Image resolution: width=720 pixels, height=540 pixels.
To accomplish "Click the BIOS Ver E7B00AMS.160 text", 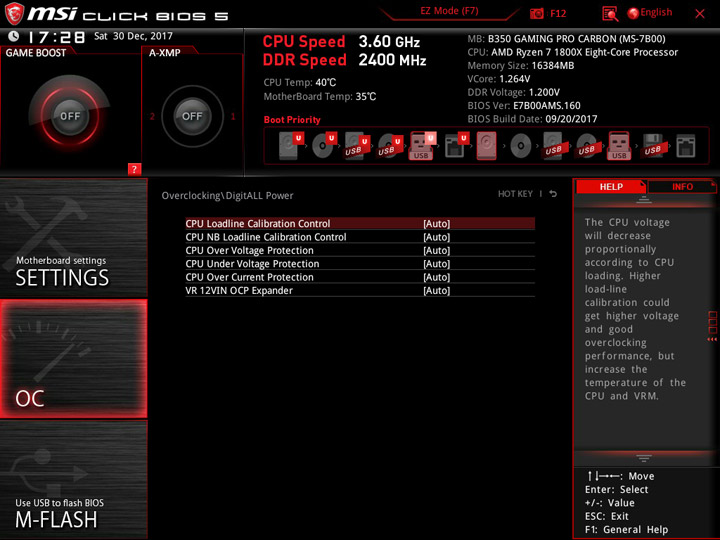I will tap(524, 106).
